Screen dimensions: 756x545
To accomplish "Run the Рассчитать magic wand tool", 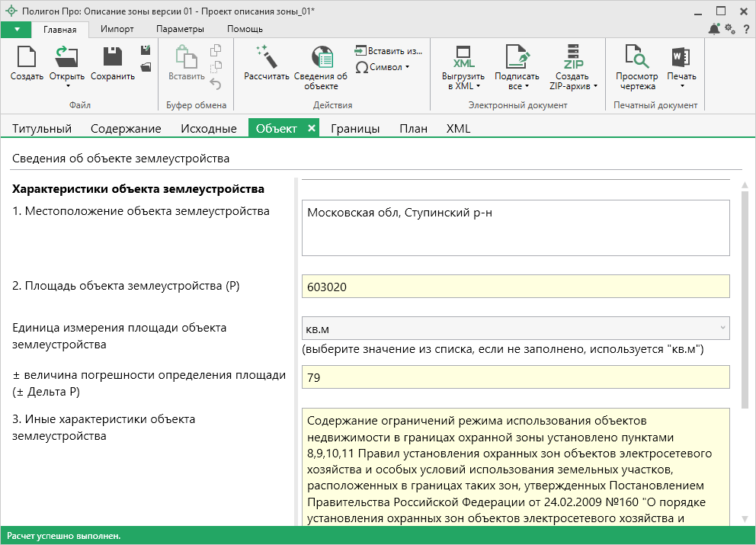I will point(266,57).
